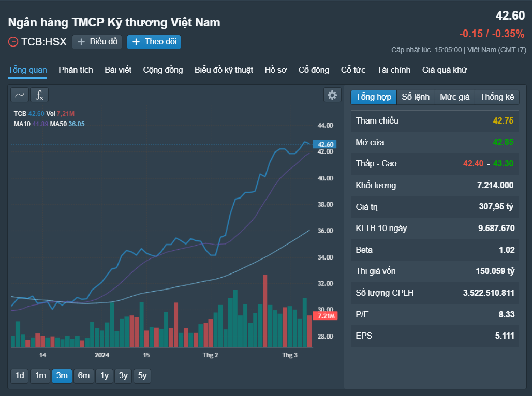Click the Beta value 1.02

point(507,250)
